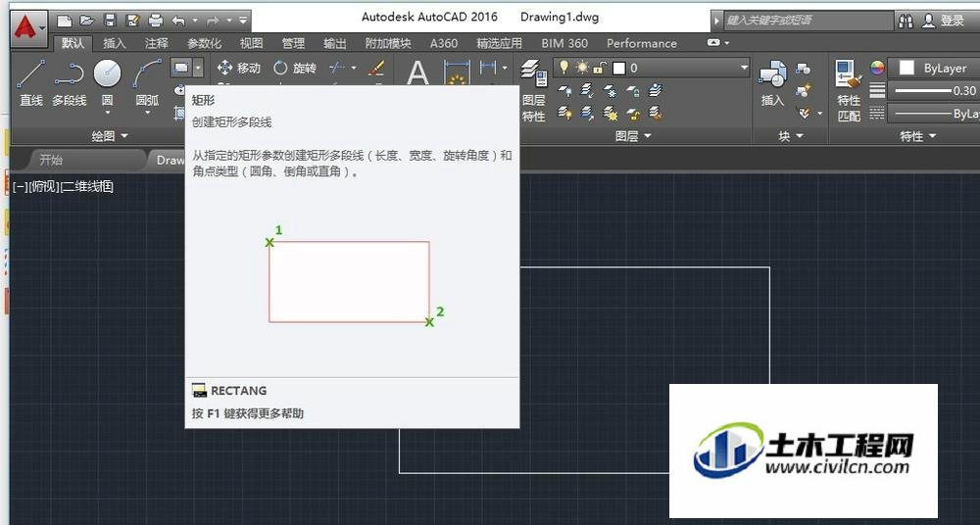Viewport: 980px width, 525px height.
Task: Switch to the 参数化 ribbon tab
Action: 205,43
